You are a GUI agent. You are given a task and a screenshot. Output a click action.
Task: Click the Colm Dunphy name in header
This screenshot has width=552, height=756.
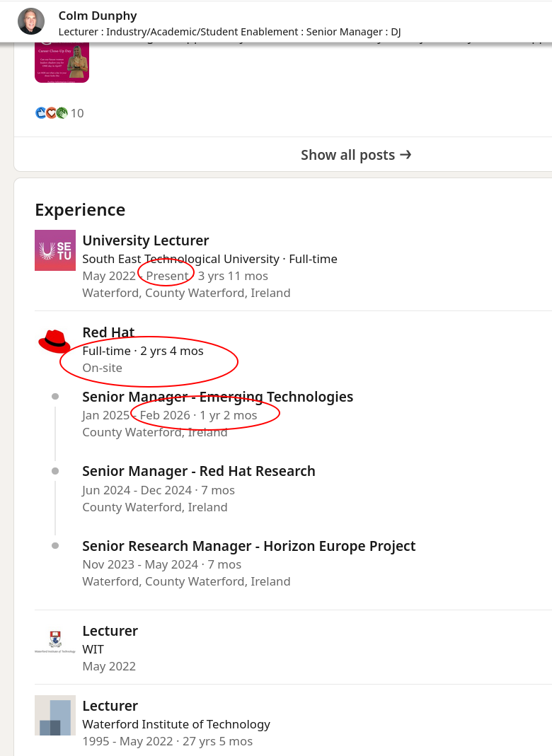(x=98, y=16)
